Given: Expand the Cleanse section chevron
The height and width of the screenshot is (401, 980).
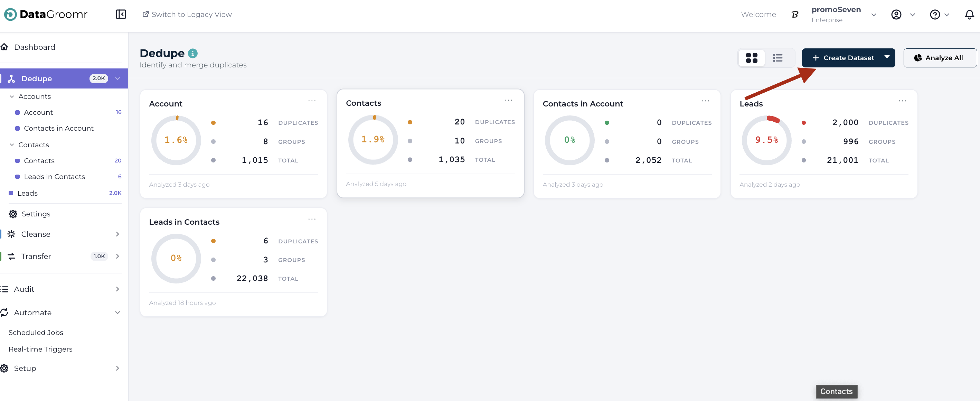Looking at the screenshot, I should (117, 234).
